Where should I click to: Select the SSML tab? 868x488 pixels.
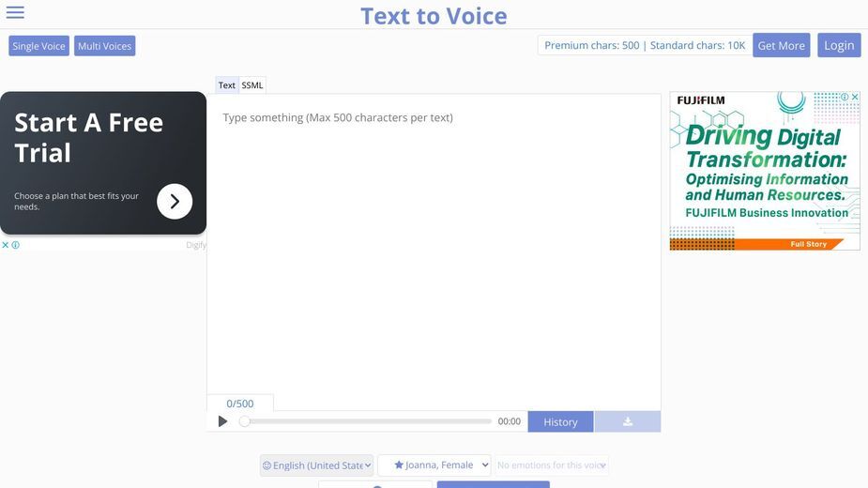(251, 85)
